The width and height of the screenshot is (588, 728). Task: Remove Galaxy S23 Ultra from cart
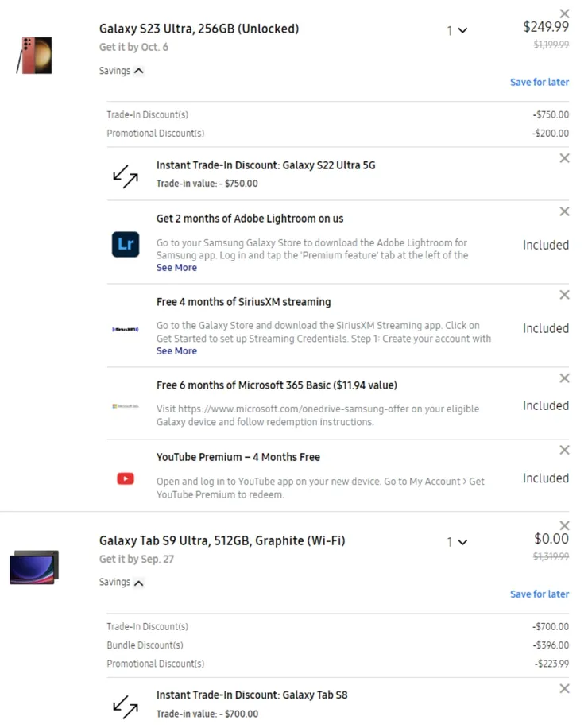pos(564,14)
